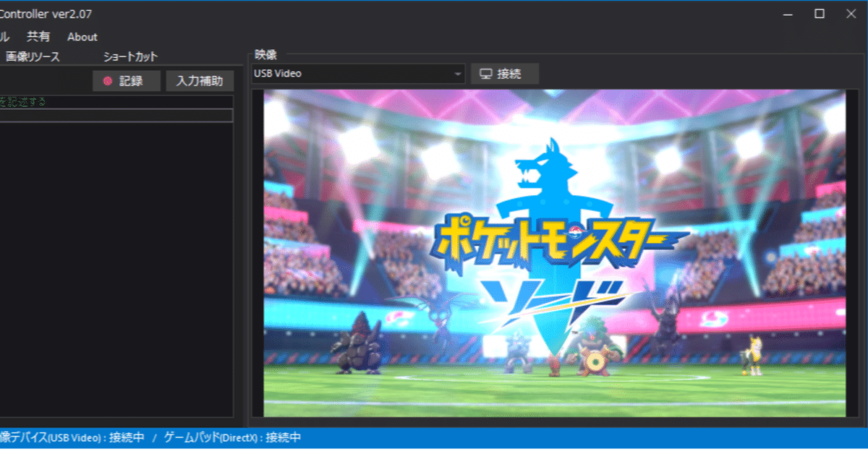The height and width of the screenshot is (454, 868).
Task: Open the About menu
Action: pyautogui.click(x=82, y=37)
